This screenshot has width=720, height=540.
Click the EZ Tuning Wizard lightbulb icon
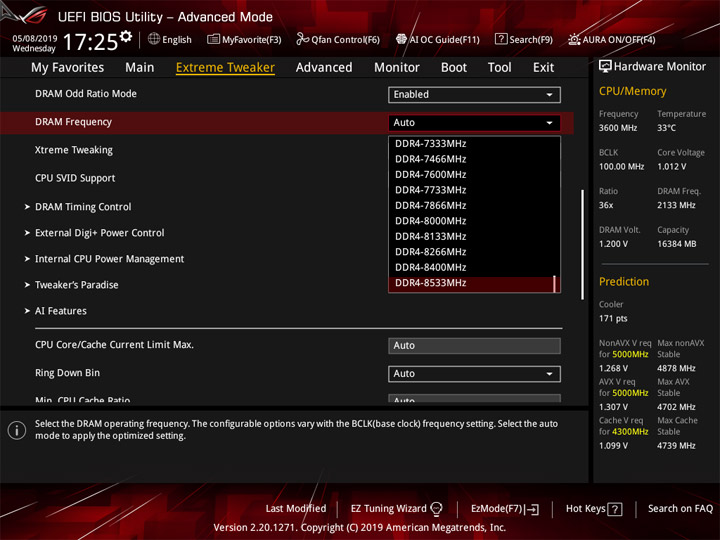pos(436,509)
